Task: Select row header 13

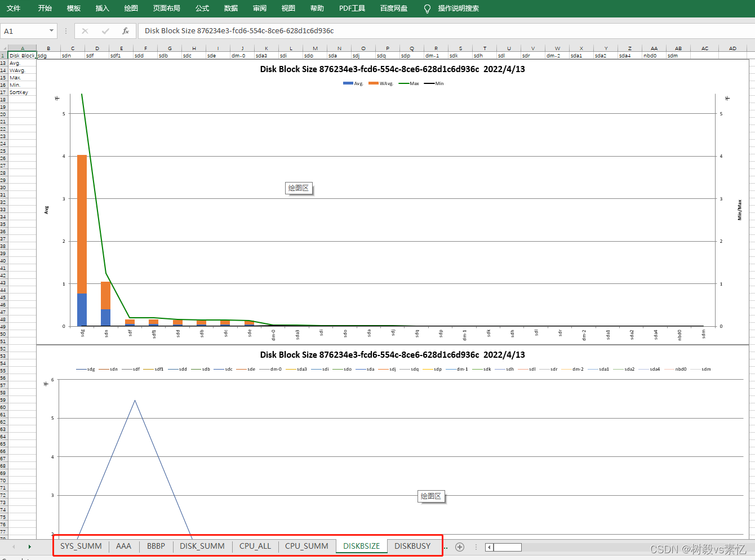Action: 3,63
